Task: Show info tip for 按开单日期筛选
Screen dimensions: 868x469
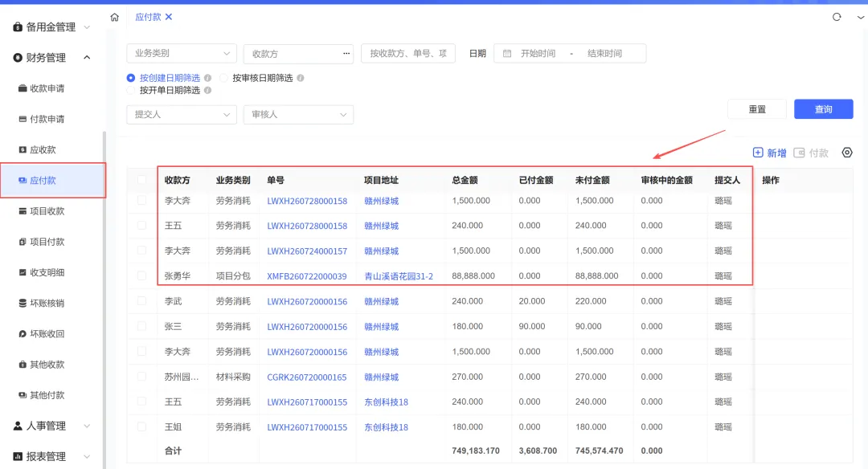Action: [x=207, y=90]
